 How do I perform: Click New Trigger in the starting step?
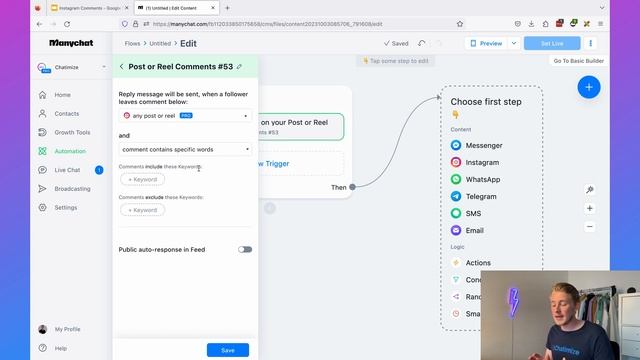(x=301, y=163)
